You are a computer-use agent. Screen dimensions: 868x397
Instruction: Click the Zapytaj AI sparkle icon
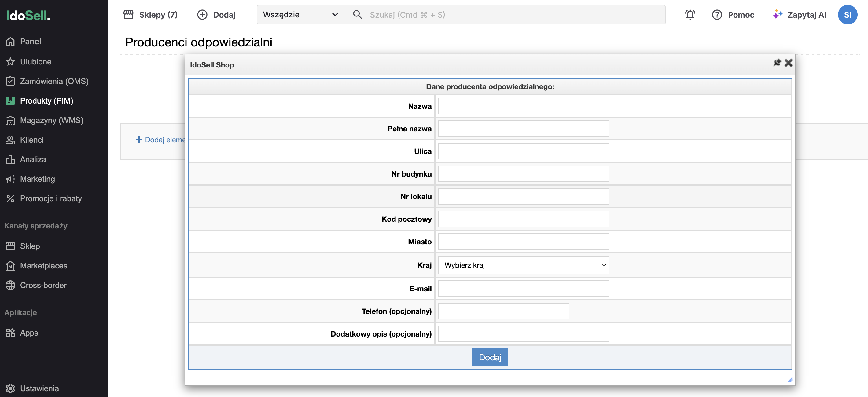777,14
